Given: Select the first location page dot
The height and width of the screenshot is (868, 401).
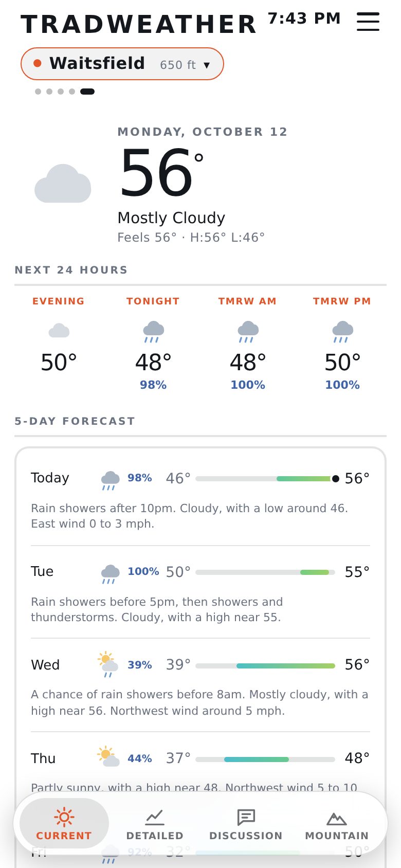Looking at the screenshot, I should pyautogui.click(x=38, y=92).
